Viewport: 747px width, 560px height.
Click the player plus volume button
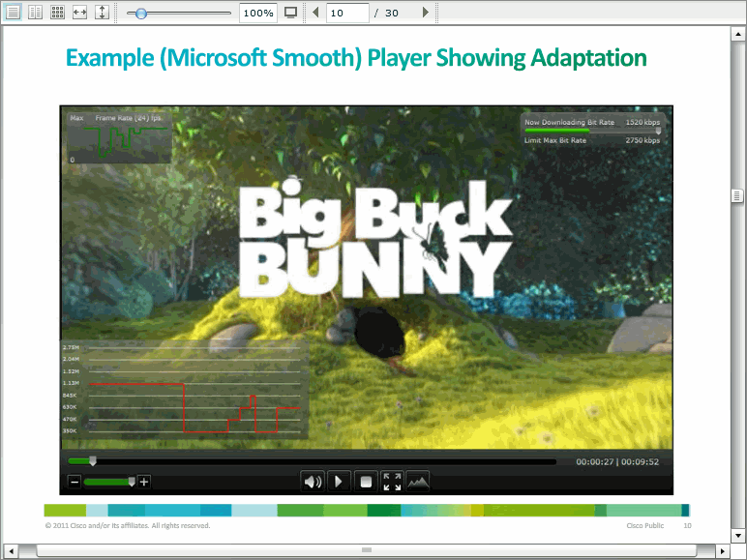[x=144, y=482]
